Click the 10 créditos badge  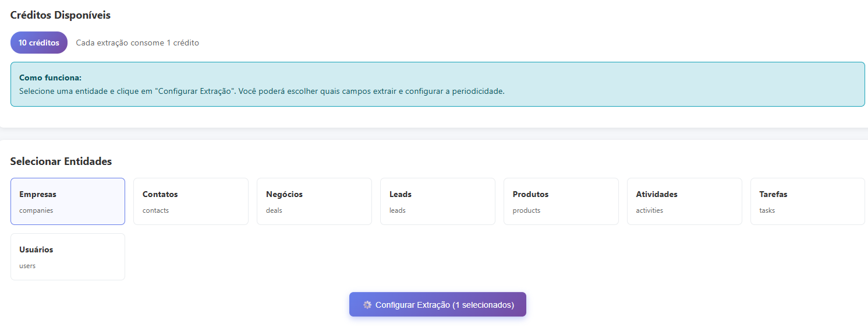[x=39, y=43]
